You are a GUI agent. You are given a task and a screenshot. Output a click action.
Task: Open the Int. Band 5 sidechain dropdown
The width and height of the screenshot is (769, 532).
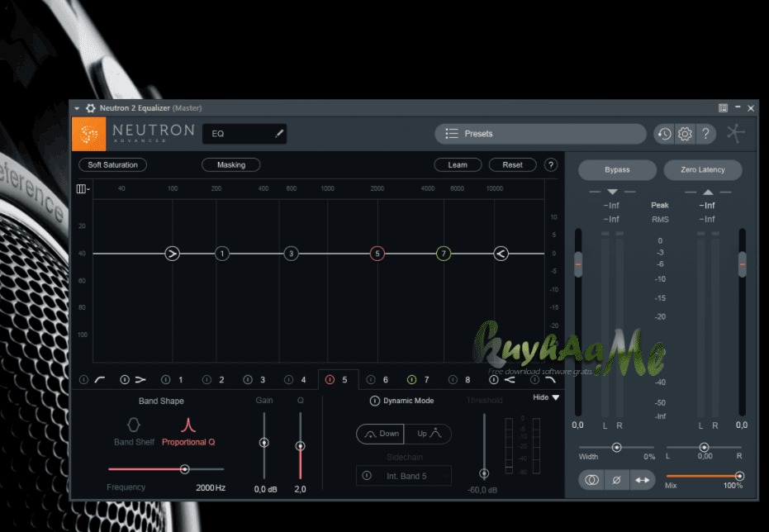pyautogui.click(x=404, y=476)
